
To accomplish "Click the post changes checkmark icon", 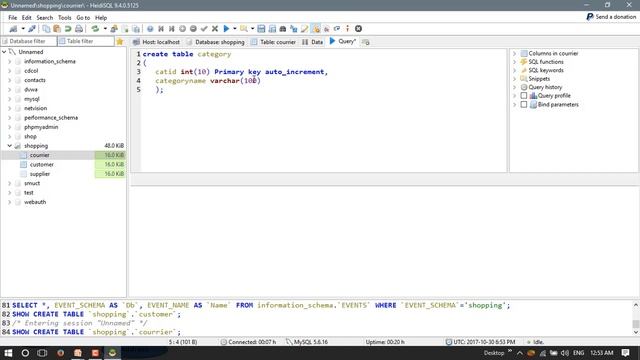I will pos(204,29).
